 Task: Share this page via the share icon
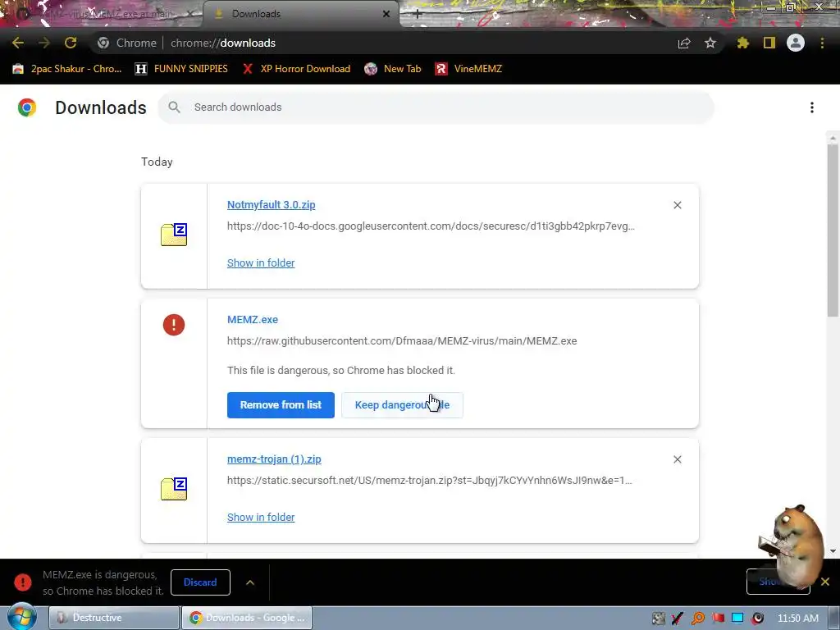tap(684, 43)
